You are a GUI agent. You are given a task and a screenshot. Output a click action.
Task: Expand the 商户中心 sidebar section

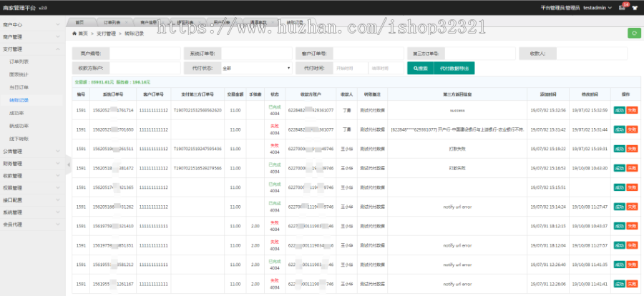point(32,24)
